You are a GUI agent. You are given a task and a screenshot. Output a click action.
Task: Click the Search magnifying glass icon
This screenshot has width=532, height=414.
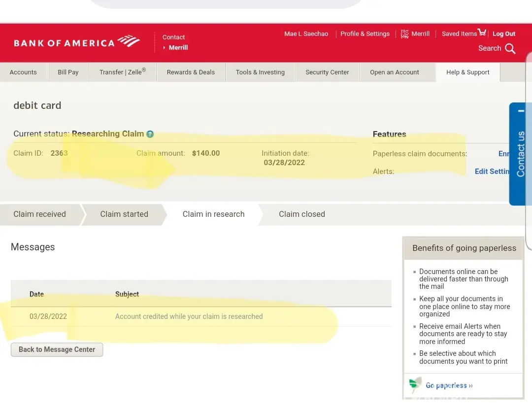[x=510, y=49]
